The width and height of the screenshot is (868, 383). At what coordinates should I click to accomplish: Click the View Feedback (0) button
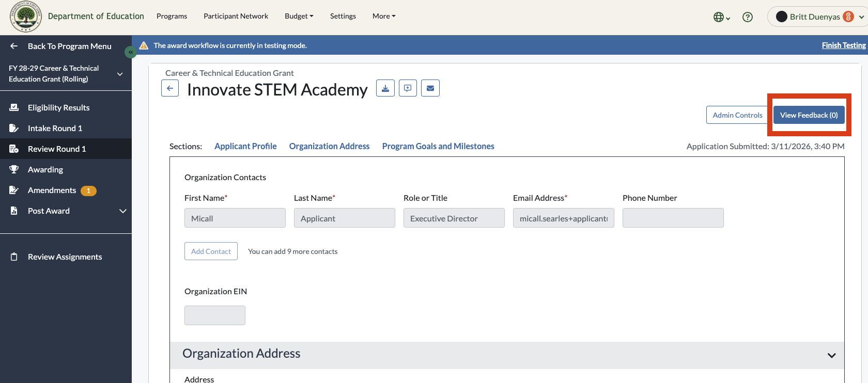(809, 115)
